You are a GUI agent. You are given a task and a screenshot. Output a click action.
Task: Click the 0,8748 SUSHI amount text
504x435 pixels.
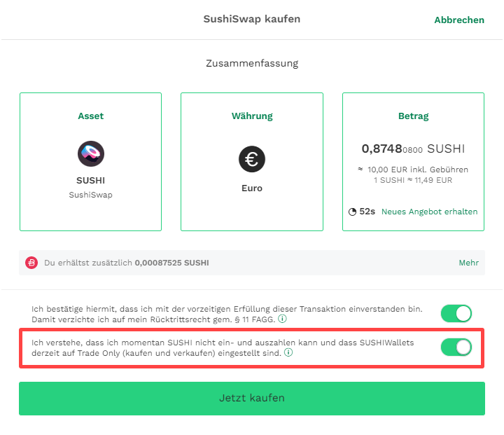tap(413, 149)
